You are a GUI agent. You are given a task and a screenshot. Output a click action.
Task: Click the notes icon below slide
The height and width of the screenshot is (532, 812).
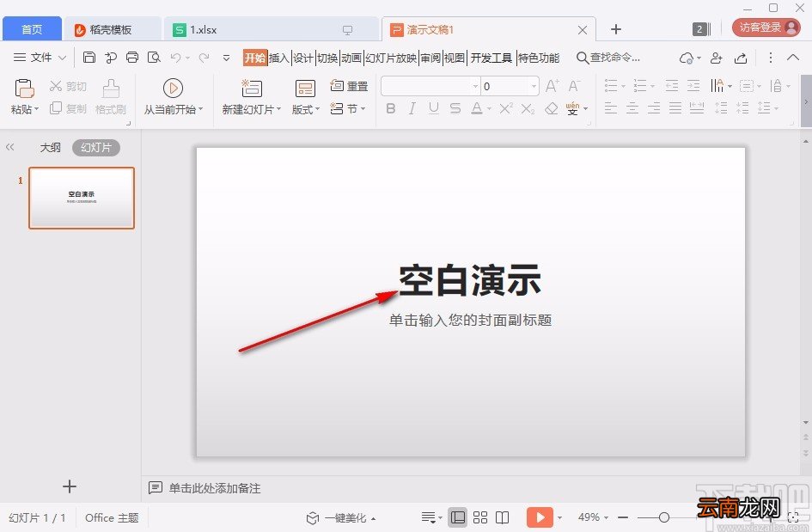click(x=155, y=487)
